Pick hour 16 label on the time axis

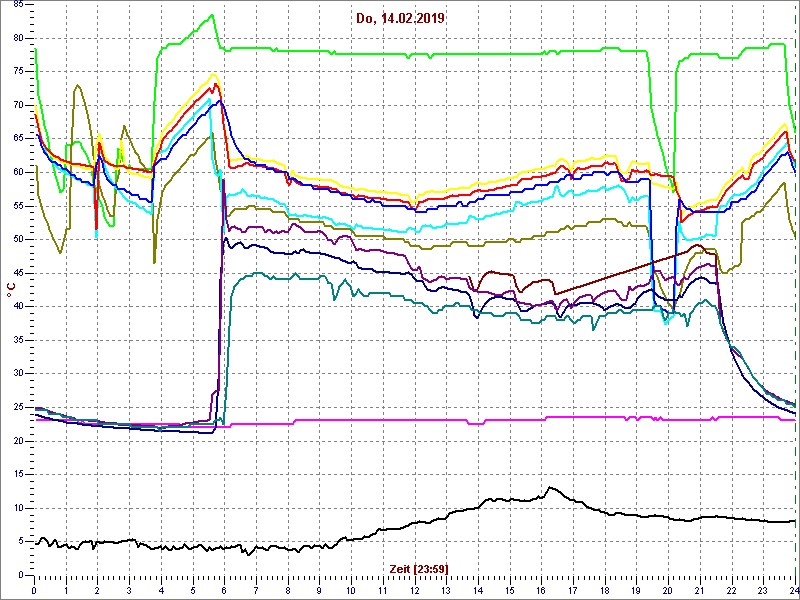coord(541,589)
